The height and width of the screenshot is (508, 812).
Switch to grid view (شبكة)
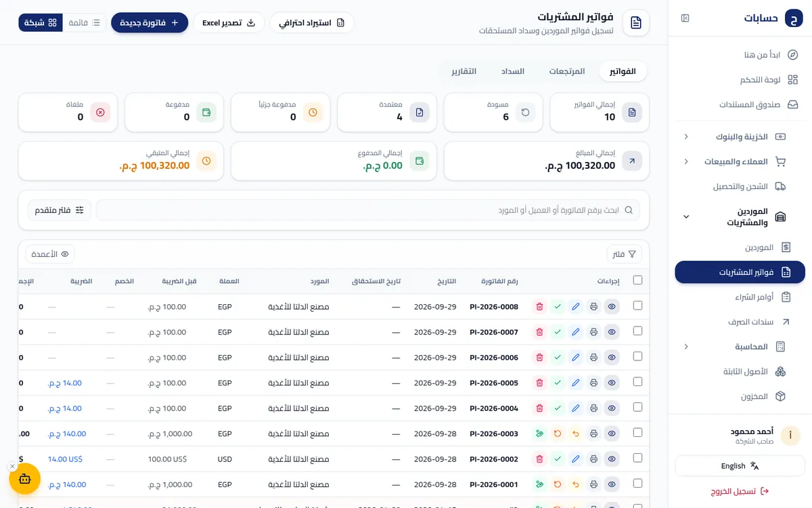pos(41,22)
